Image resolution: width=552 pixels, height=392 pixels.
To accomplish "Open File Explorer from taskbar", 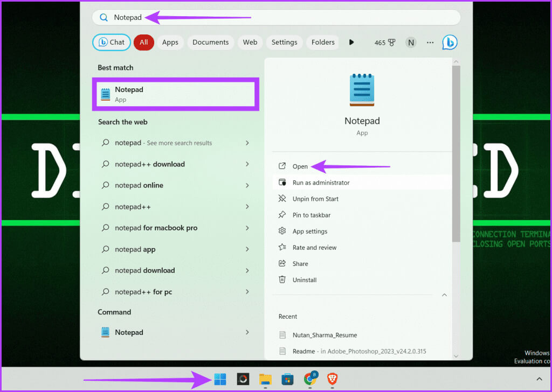I will [265, 380].
